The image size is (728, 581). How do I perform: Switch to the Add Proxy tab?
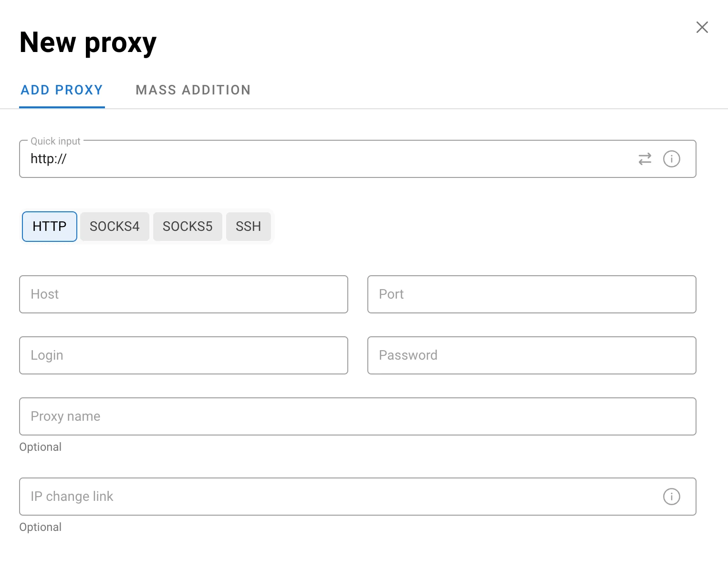tap(62, 90)
